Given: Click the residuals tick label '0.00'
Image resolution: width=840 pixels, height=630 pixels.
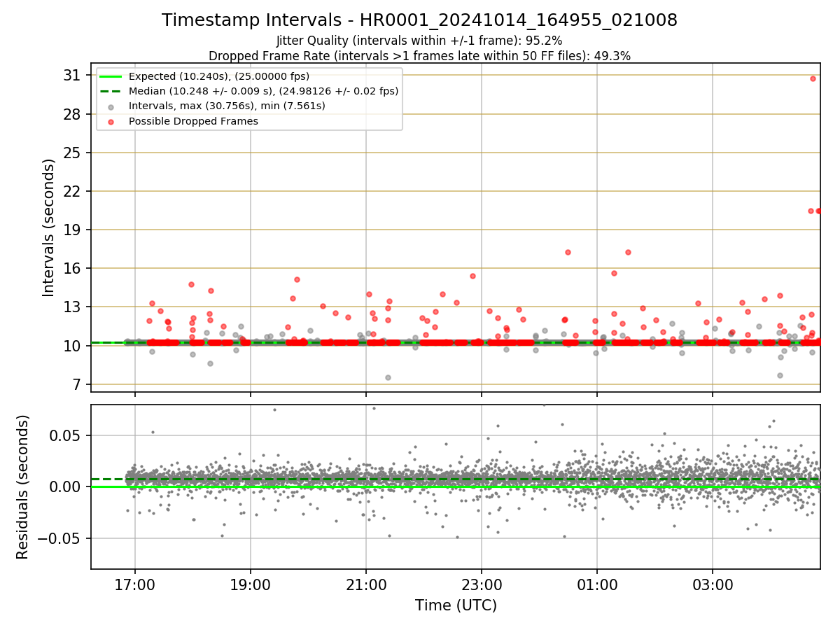Looking at the screenshot, I should coord(66,486).
